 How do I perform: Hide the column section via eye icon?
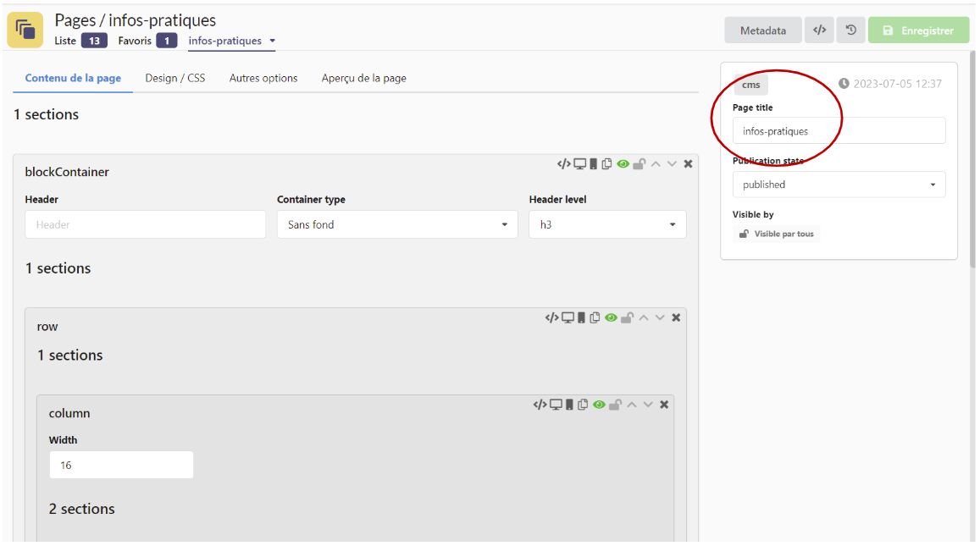[599, 405]
